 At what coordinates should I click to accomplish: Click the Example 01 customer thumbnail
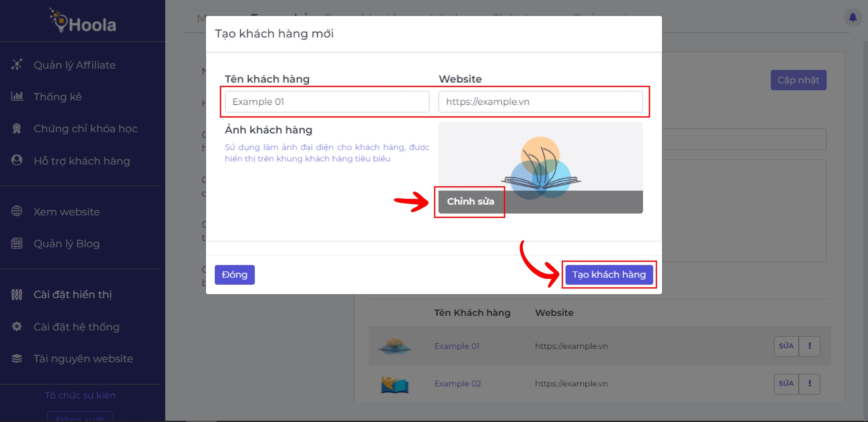[x=394, y=346]
